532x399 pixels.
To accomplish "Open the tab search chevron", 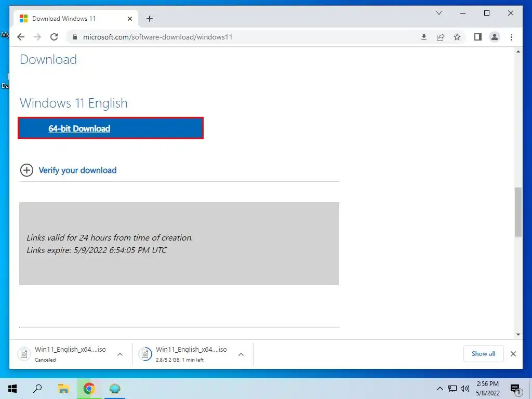I will 438,13.
